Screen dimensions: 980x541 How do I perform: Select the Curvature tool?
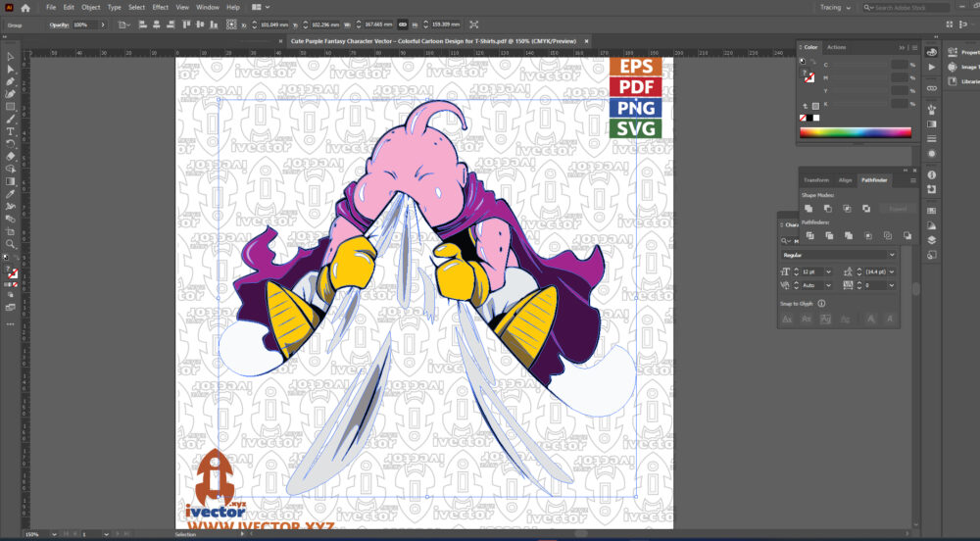click(11, 94)
